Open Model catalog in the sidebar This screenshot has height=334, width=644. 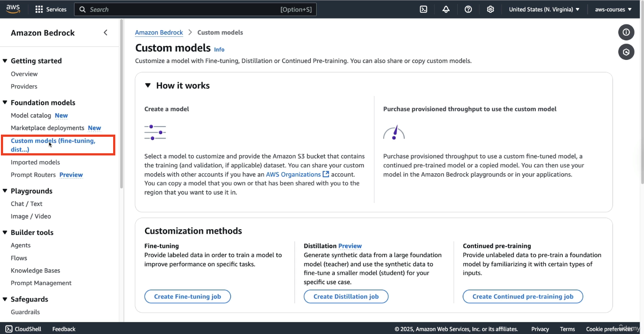[31, 115]
